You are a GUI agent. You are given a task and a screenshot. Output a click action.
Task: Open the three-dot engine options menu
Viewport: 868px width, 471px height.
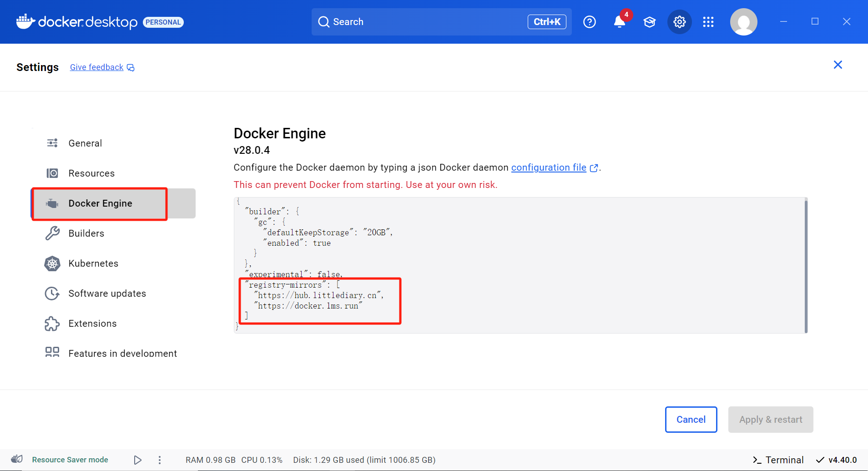pyautogui.click(x=160, y=460)
